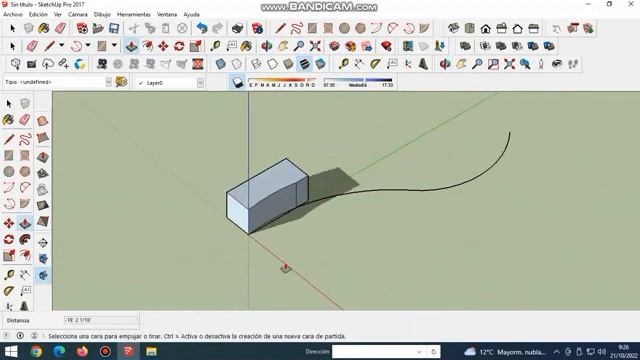
Task: Enable Hidden Line face style
Action: pyautogui.click(x=272, y=64)
